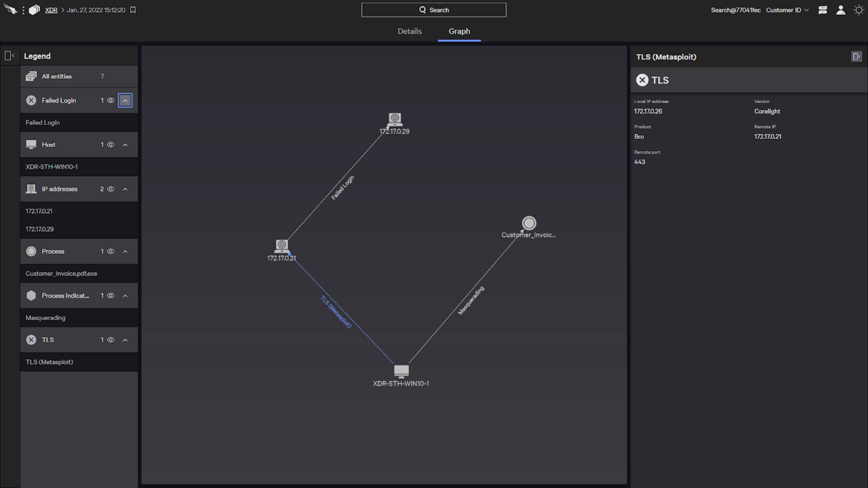
Task: Open the notifications messages icon
Action: click(x=823, y=10)
